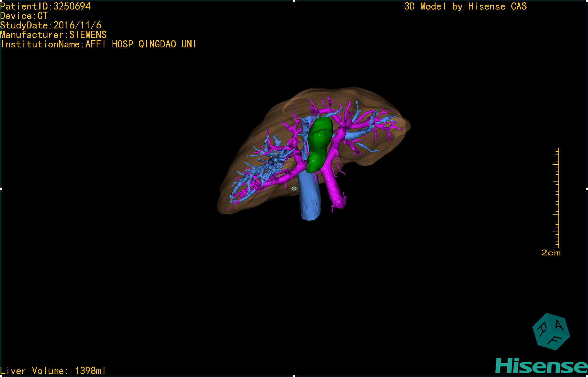Click the A face of orientation cube
Viewport: 588px width, 377px height.
(559, 325)
